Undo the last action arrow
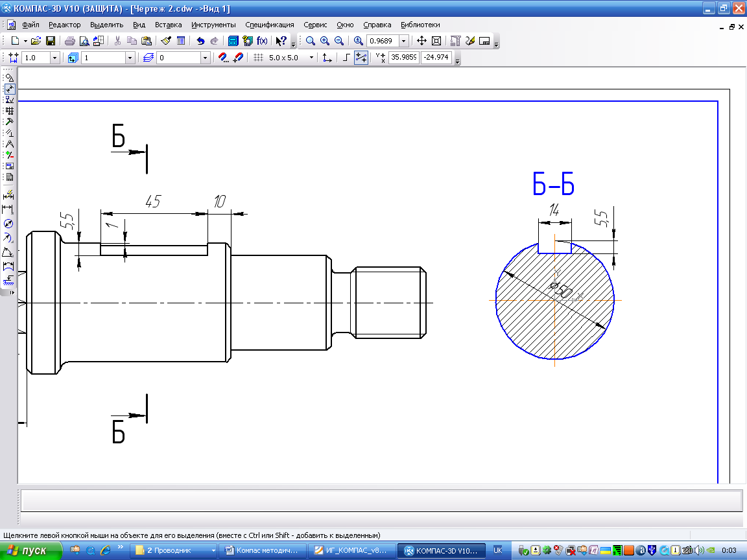 [x=200, y=41]
